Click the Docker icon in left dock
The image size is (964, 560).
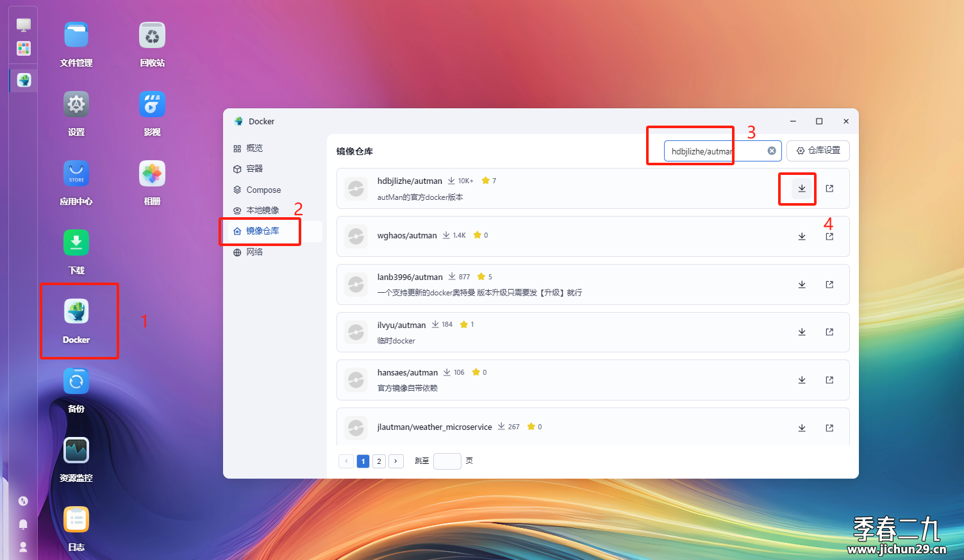(24, 80)
